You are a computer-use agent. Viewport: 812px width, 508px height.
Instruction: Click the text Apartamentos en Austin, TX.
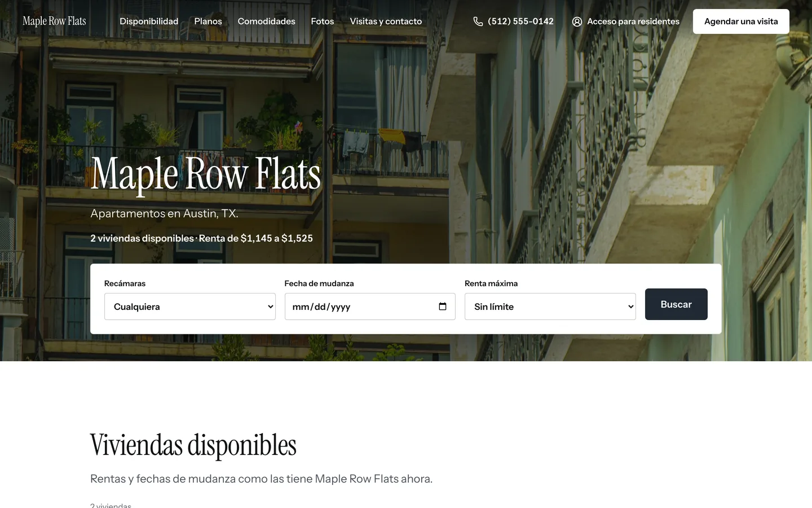coord(165,213)
